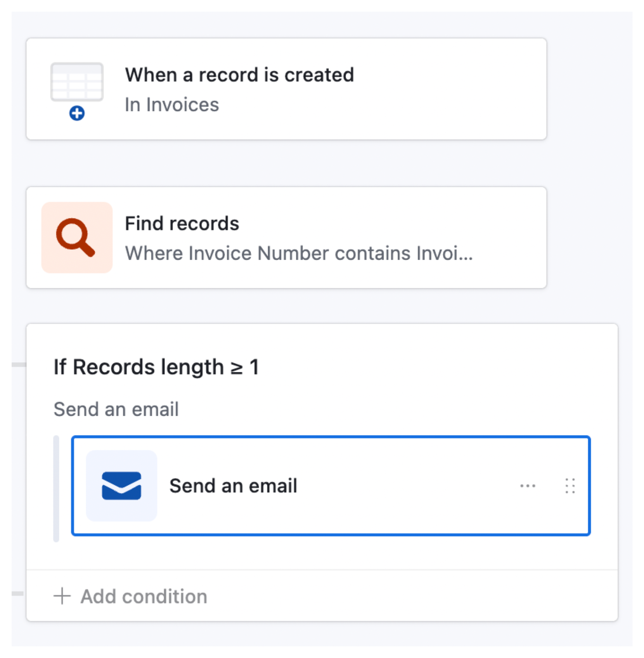Click the Send an email section label
The width and height of the screenshot is (644, 658).
(116, 409)
